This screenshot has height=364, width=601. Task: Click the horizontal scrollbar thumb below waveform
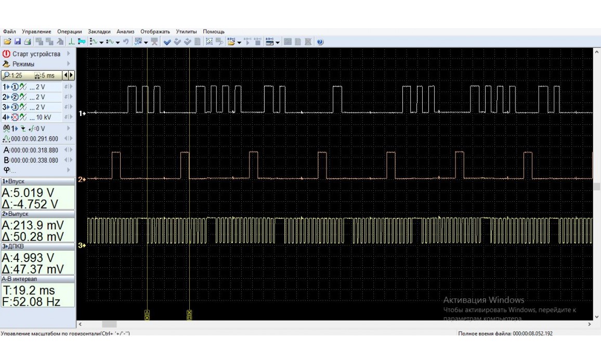pyautogui.click(x=109, y=324)
